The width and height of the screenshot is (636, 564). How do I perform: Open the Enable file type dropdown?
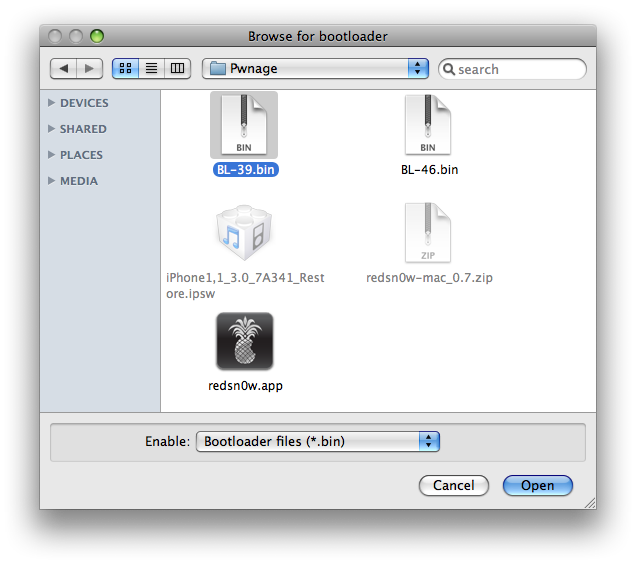(318, 441)
